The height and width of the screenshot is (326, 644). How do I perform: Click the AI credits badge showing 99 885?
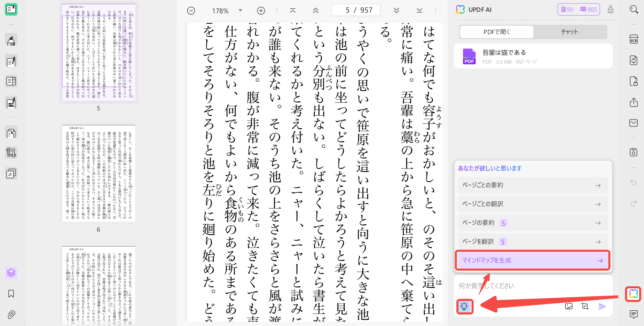tap(579, 10)
